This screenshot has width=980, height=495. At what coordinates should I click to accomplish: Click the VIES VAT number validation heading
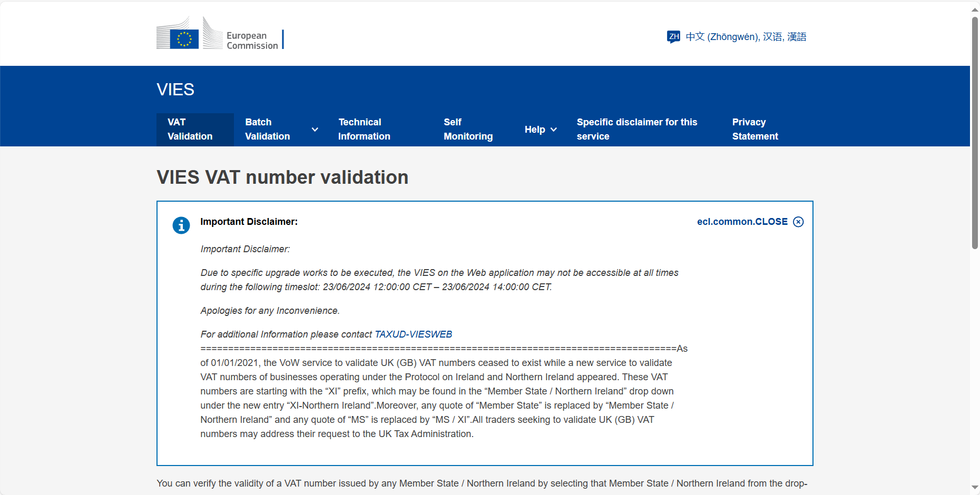pyautogui.click(x=282, y=177)
